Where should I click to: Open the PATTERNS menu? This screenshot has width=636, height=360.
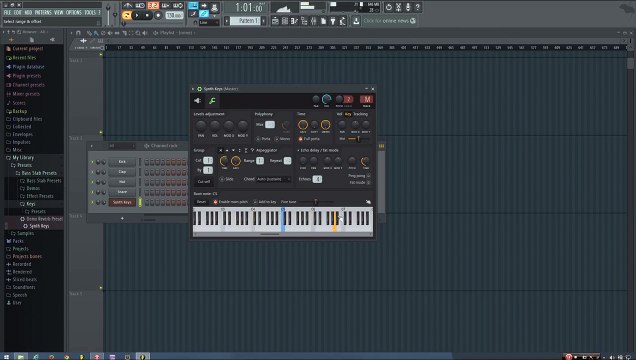click(43, 13)
